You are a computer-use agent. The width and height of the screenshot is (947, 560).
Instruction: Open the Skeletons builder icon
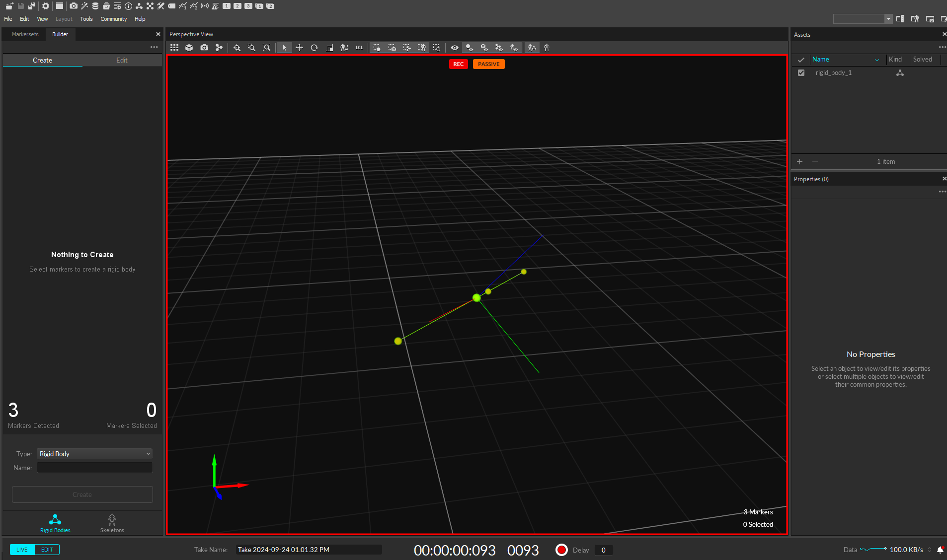point(112,523)
